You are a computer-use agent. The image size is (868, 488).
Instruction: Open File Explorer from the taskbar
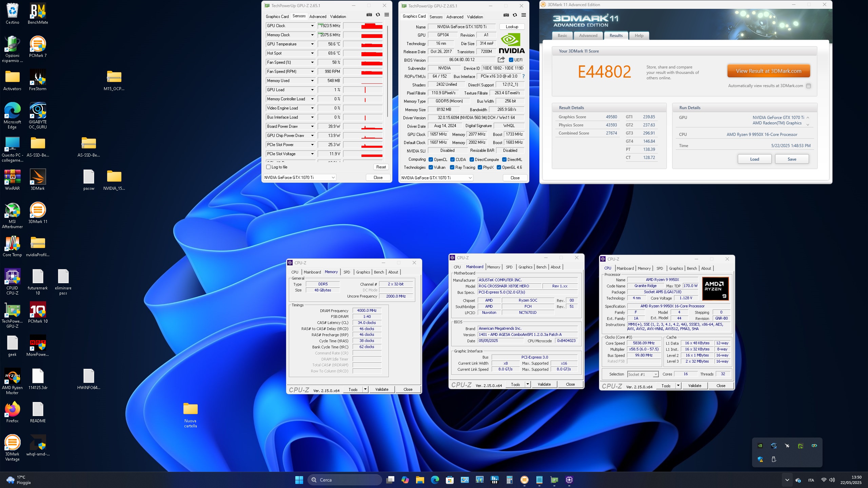[420, 480]
